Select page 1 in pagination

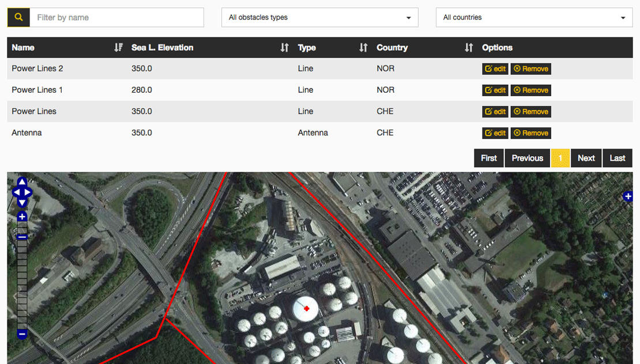coord(560,158)
